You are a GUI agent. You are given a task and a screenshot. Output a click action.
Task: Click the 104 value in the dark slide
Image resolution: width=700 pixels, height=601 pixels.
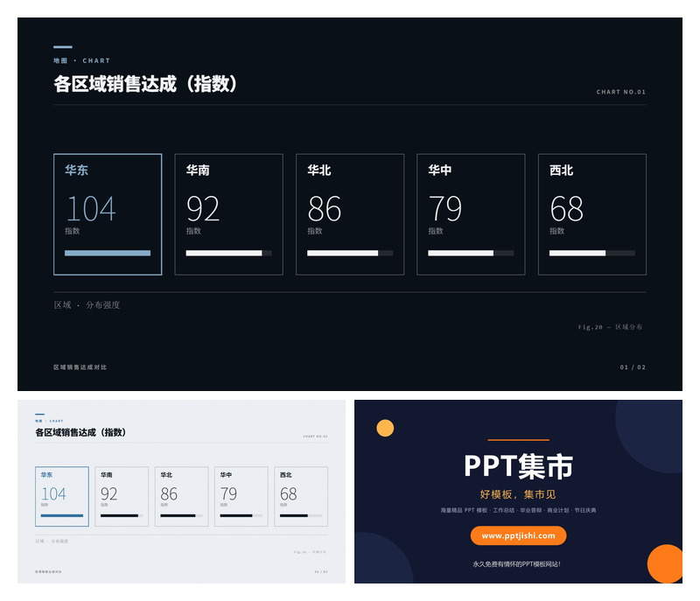pyautogui.click(x=91, y=209)
